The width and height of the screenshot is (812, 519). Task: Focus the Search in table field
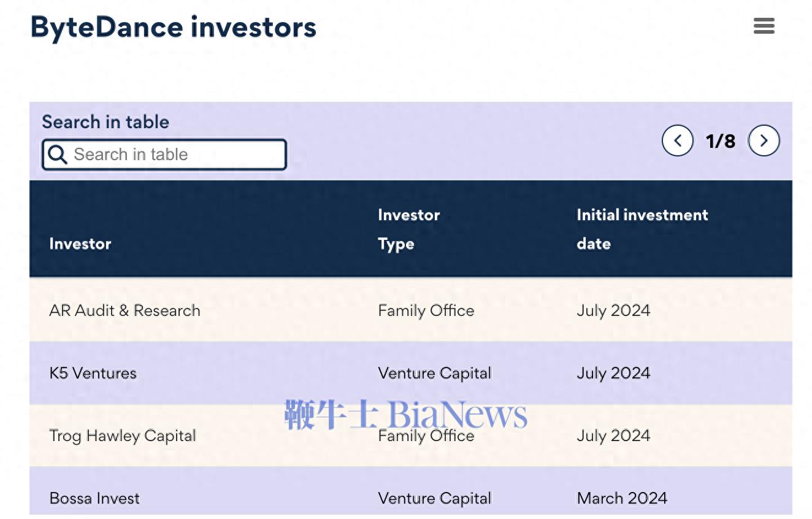164,155
